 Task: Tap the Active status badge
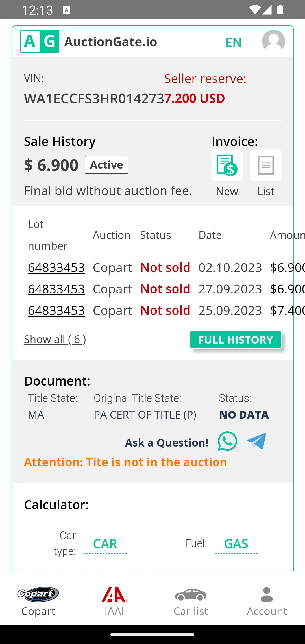106,165
